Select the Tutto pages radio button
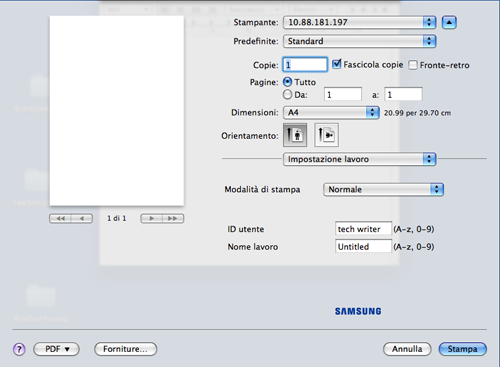The height and width of the screenshot is (367, 500). (x=287, y=82)
